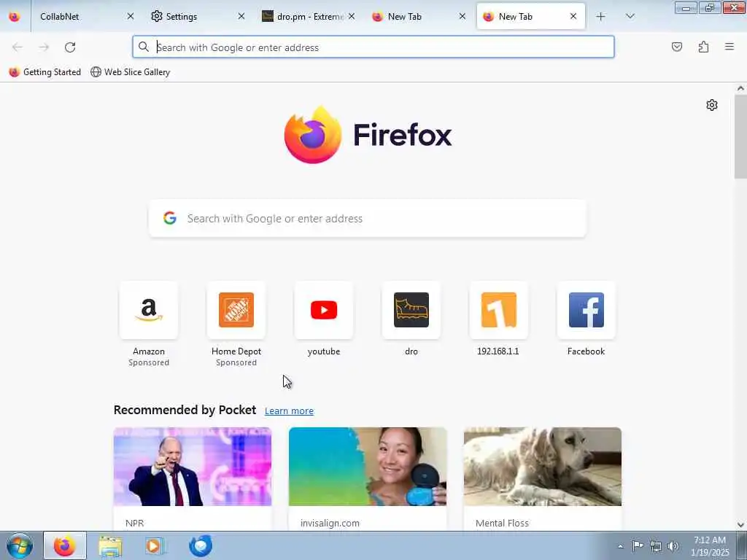Open the Web Slice Gallery bookmark
747x560 pixels.
click(x=130, y=72)
